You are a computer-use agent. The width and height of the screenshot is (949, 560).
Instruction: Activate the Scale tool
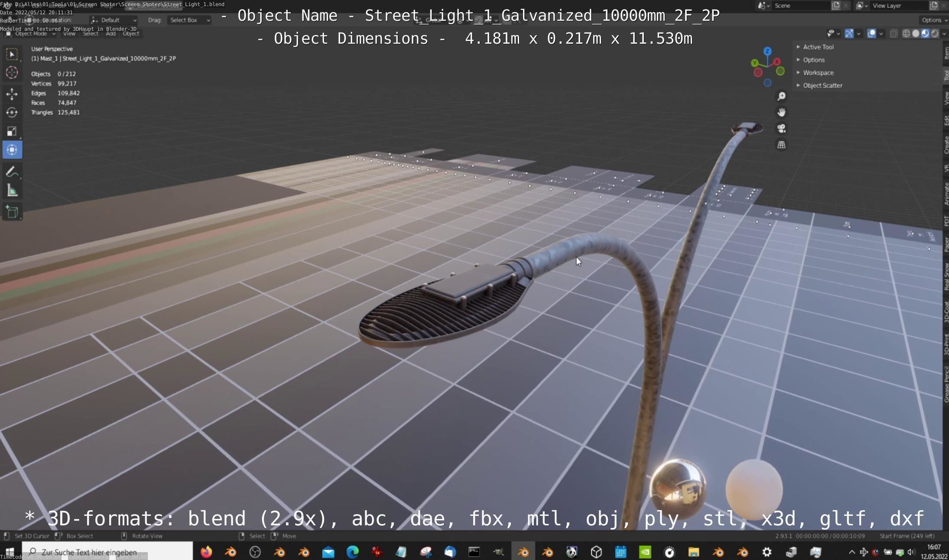pyautogui.click(x=12, y=131)
